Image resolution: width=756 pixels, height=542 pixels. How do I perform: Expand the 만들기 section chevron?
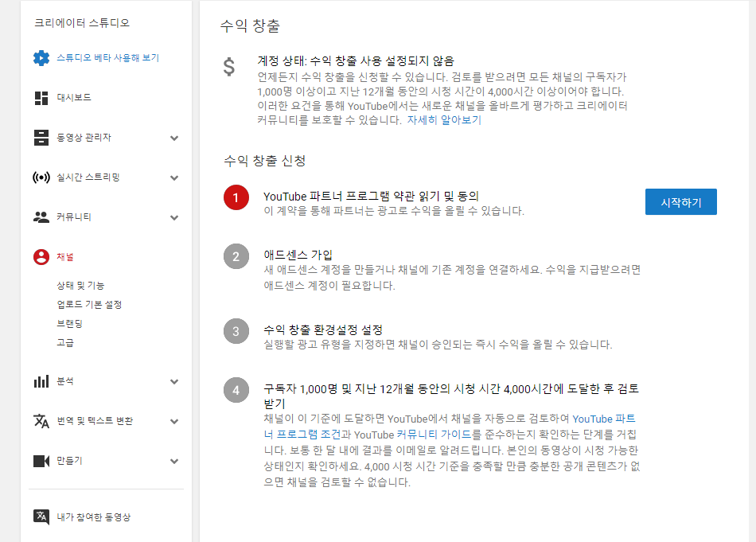pos(174,462)
